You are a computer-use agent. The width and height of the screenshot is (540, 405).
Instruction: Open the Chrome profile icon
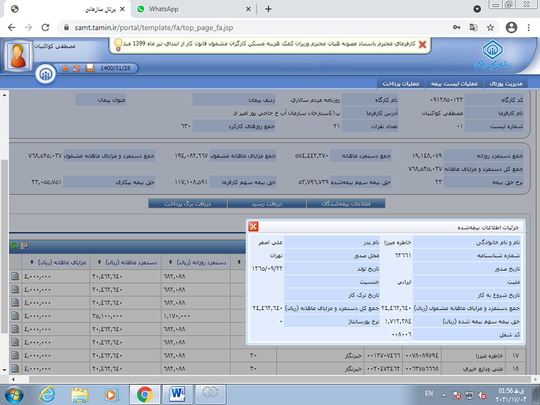pyautogui.click(x=511, y=28)
